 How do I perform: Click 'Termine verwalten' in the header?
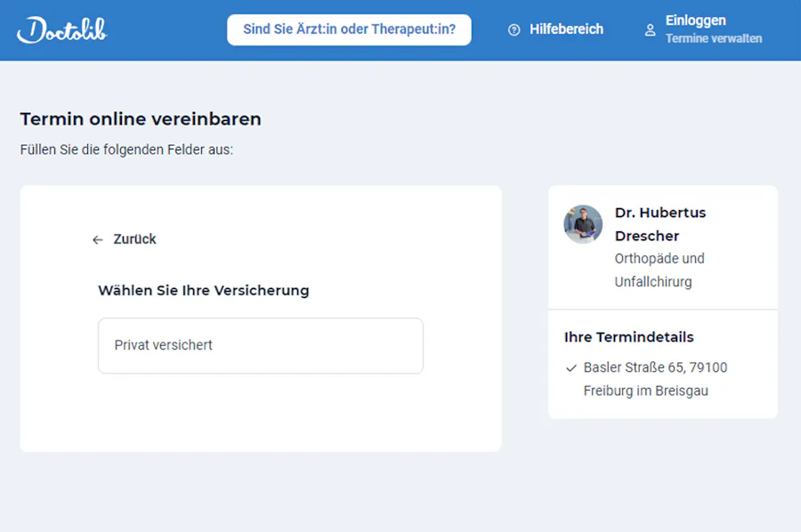coord(713,39)
